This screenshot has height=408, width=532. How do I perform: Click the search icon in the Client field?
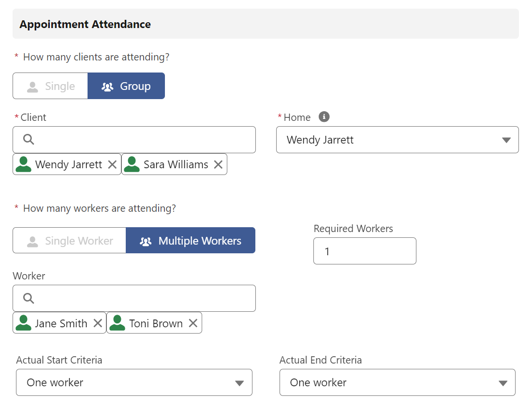(x=28, y=139)
